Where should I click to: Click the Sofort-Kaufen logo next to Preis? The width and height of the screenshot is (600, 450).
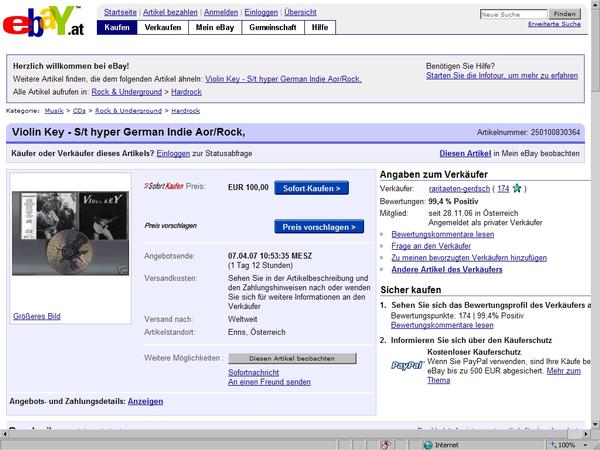pyautogui.click(x=163, y=187)
